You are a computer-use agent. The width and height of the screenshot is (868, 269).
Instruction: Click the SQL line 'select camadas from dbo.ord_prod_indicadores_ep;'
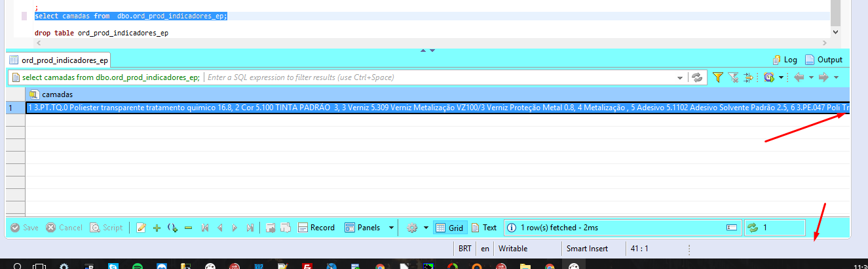click(131, 16)
